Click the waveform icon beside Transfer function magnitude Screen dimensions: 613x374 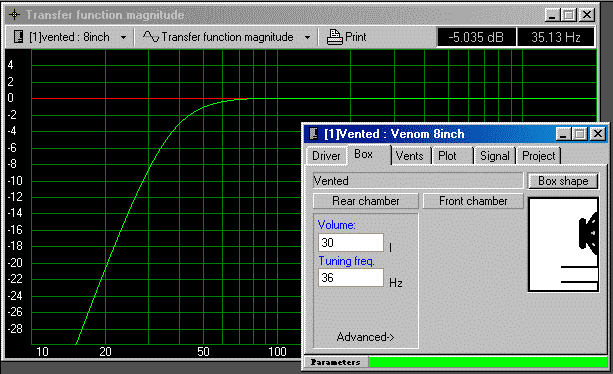pyautogui.click(x=151, y=37)
